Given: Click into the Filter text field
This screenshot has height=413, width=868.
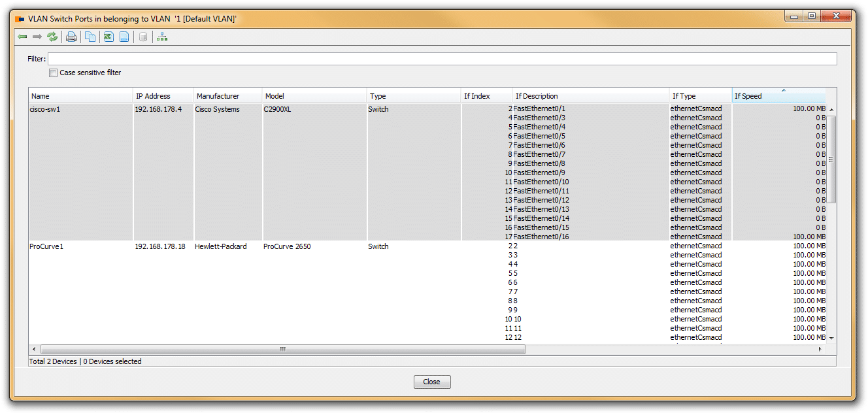Looking at the screenshot, I should click(x=442, y=59).
